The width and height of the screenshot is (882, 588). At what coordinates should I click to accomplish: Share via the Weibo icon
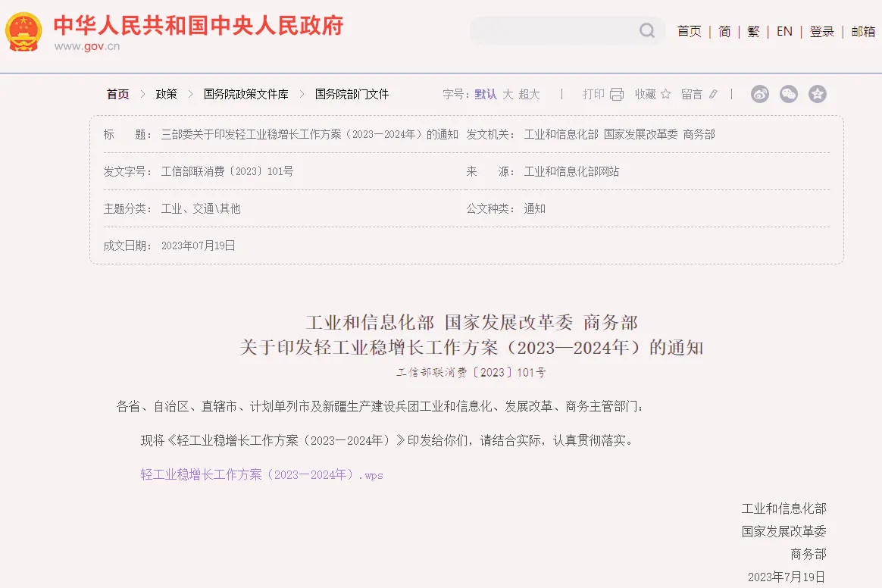pyautogui.click(x=760, y=94)
